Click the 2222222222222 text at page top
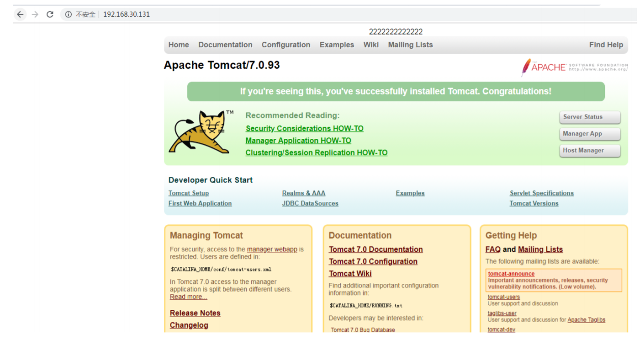 (396, 32)
